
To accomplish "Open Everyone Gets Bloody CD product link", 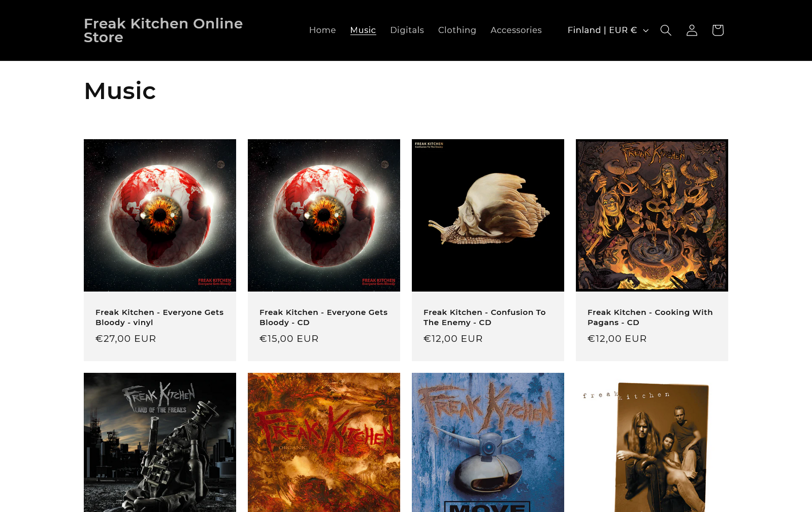I will [x=323, y=317].
